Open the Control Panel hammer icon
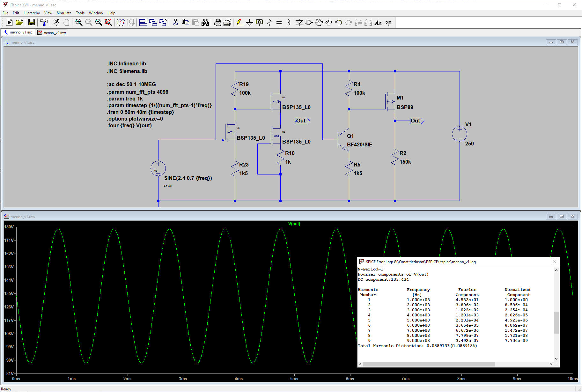Image resolution: width=582 pixels, height=392 pixels. [44, 22]
